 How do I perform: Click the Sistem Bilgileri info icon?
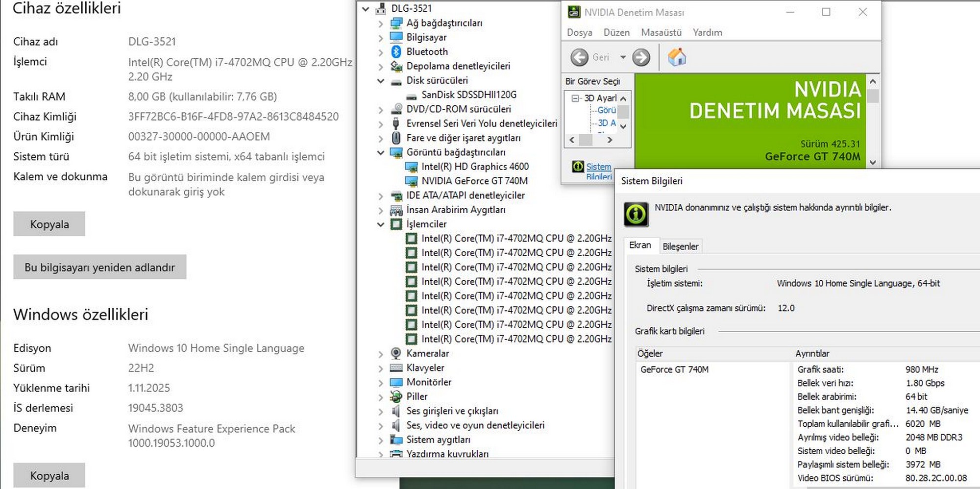[x=636, y=214]
